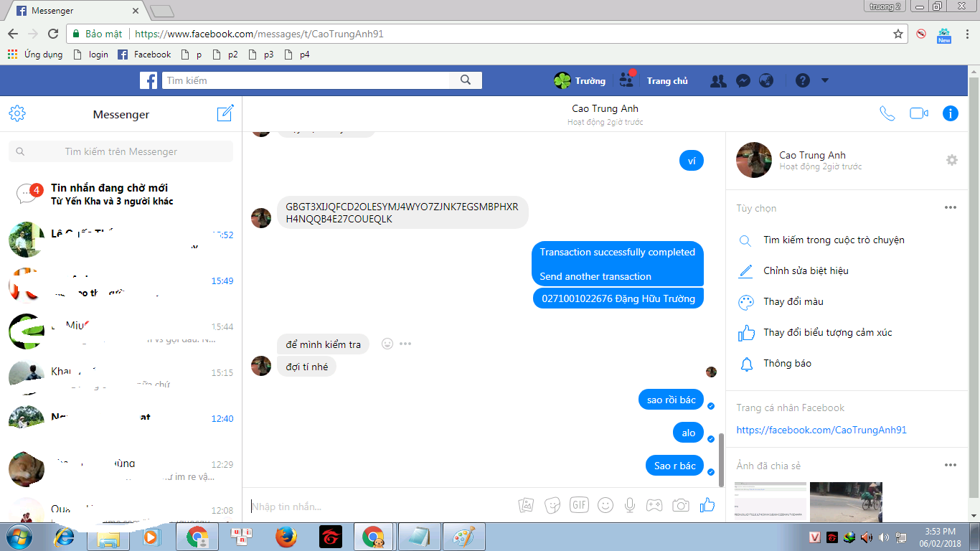Screen dimensions: 980x551
Task: Click the magnifier button of Facebook search
Action: click(x=466, y=80)
